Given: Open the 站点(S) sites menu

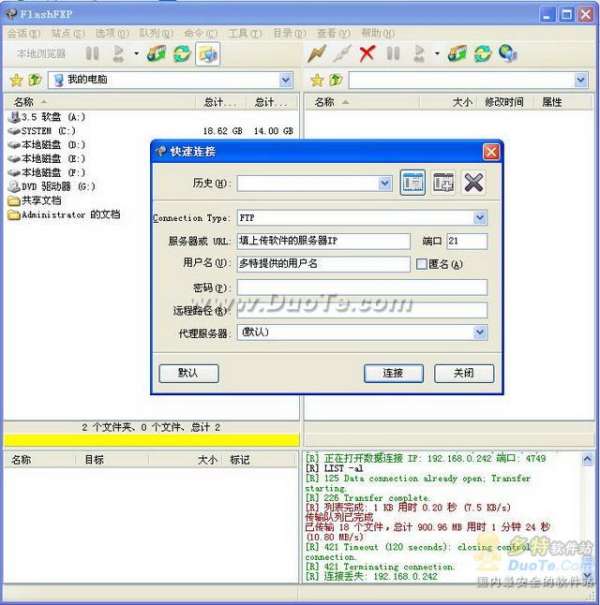Looking at the screenshot, I should pyautogui.click(x=68, y=34).
